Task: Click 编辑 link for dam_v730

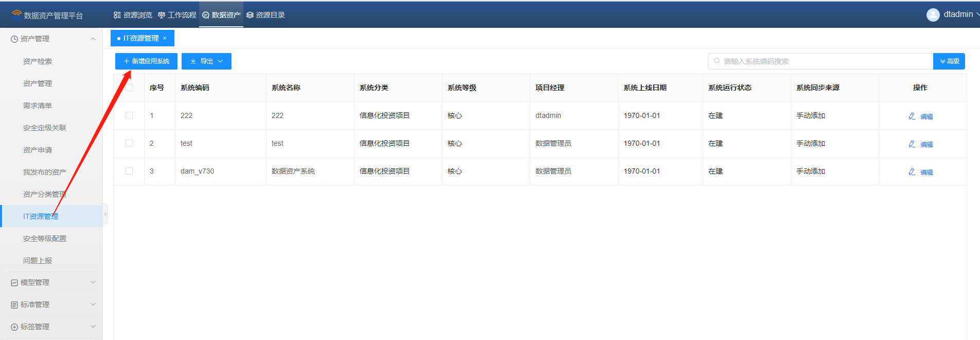Action: (x=926, y=172)
